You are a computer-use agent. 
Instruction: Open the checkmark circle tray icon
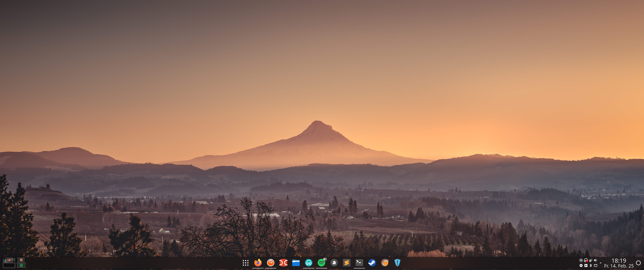pyautogui.click(x=581, y=265)
